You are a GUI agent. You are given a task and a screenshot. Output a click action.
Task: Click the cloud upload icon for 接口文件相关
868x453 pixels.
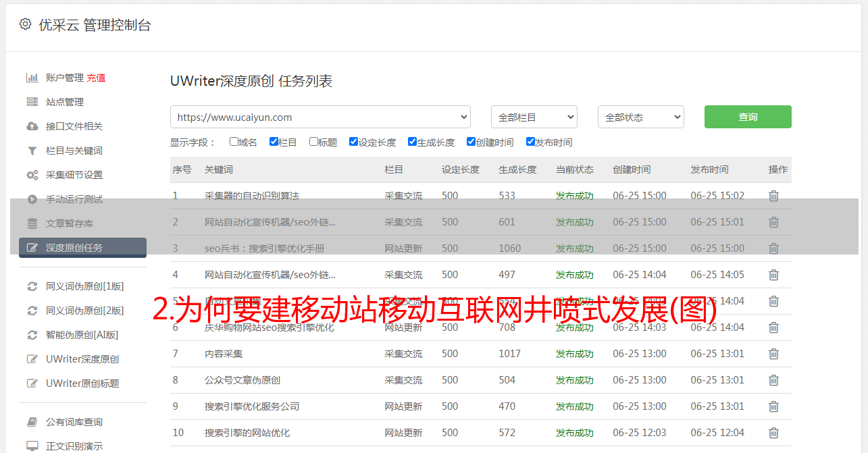32,126
